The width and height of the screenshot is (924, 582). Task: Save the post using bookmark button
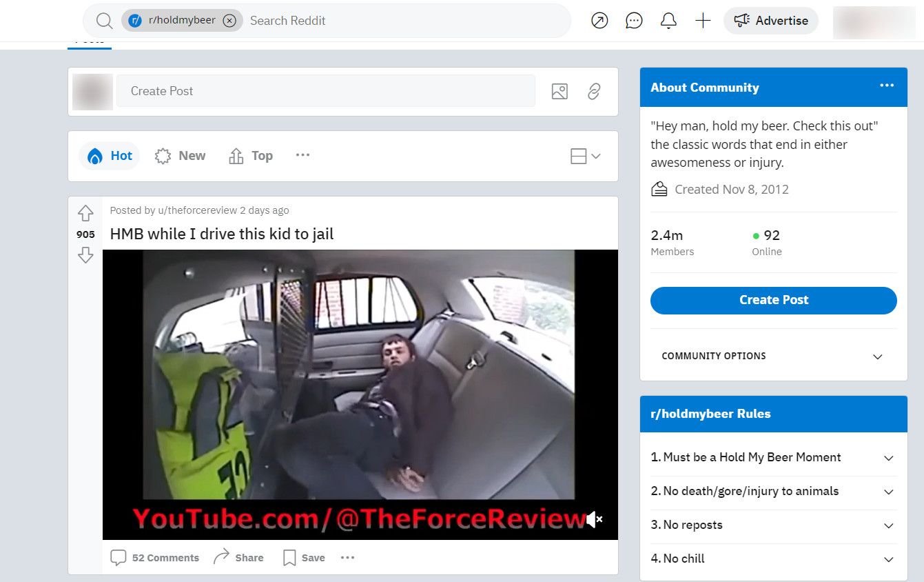tap(304, 558)
